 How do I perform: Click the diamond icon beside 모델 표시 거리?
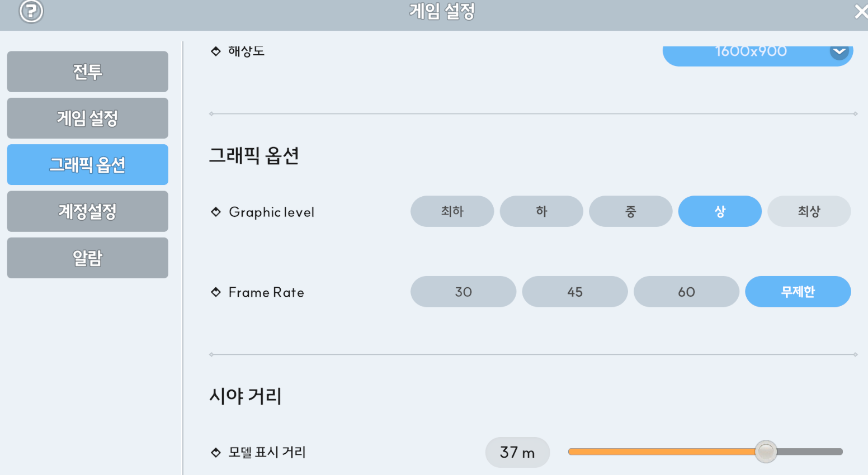point(216,453)
